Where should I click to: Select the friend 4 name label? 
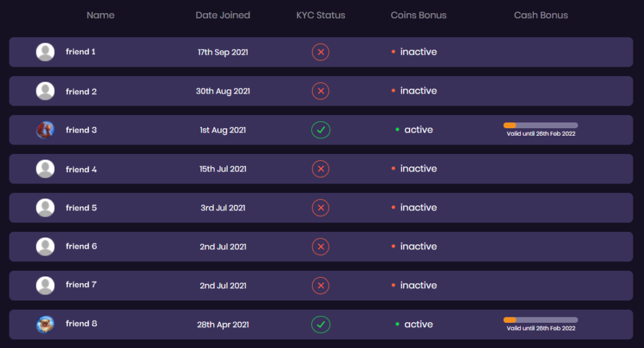point(81,169)
